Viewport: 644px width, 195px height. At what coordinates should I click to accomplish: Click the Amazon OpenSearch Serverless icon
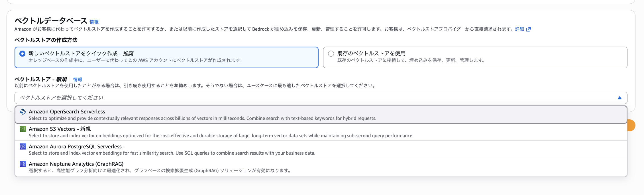[23, 112]
